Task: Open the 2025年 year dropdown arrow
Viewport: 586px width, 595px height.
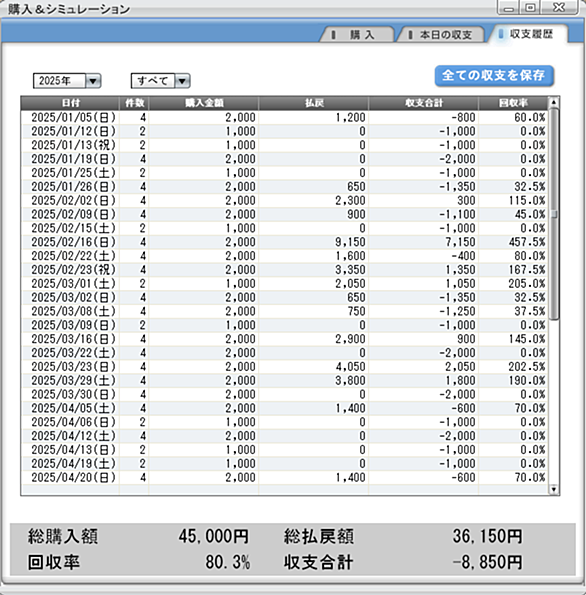Action: [x=93, y=81]
